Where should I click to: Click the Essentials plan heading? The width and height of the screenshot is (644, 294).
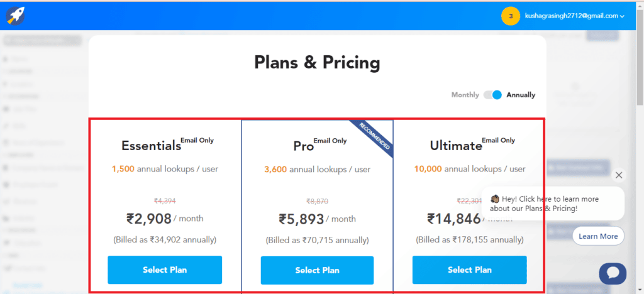(x=151, y=146)
